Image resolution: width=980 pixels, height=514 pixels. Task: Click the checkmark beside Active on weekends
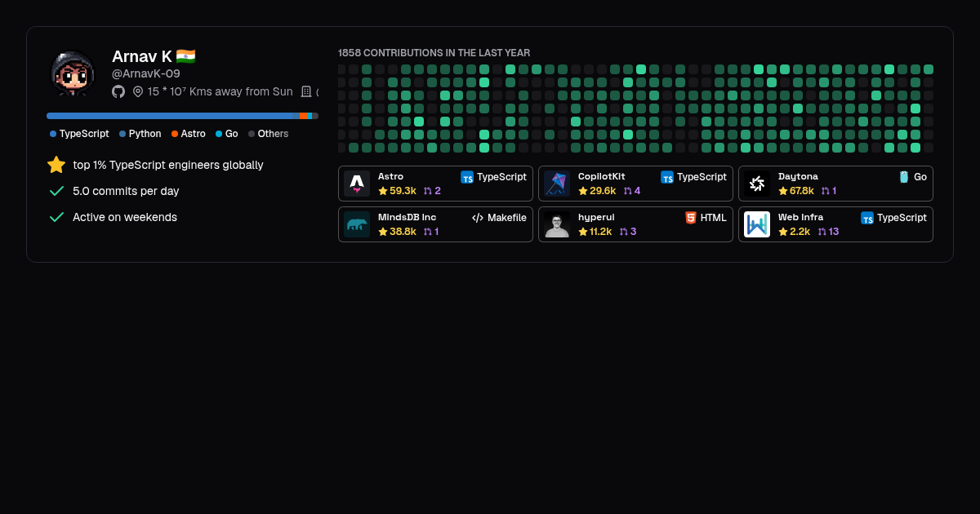(56, 217)
